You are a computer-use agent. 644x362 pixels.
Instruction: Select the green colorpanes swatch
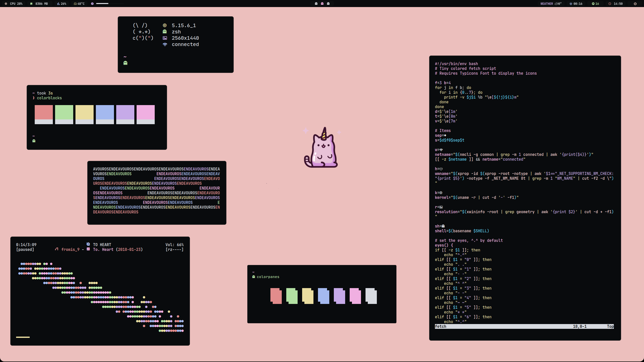[x=292, y=296]
